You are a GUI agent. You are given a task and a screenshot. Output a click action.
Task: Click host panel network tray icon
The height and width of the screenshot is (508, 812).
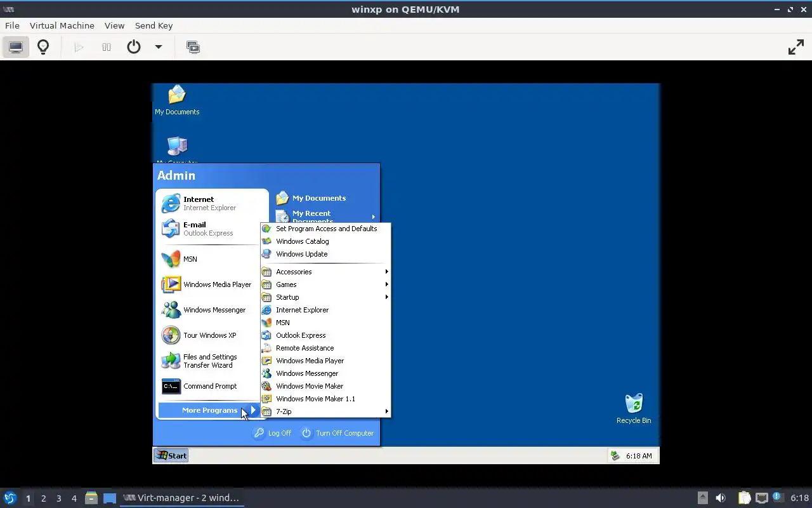pos(761,498)
